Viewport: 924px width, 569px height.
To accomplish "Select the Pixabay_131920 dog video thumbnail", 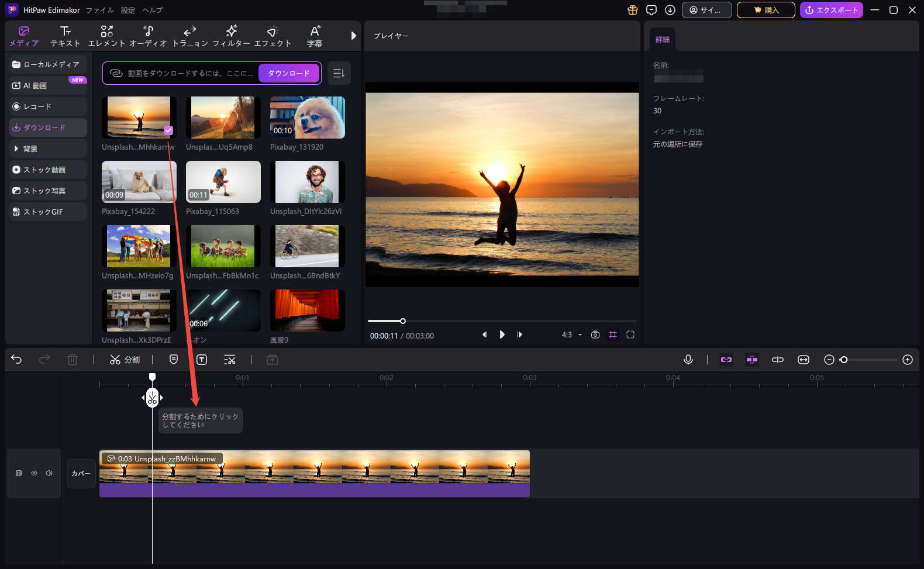I will coord(308,118).
